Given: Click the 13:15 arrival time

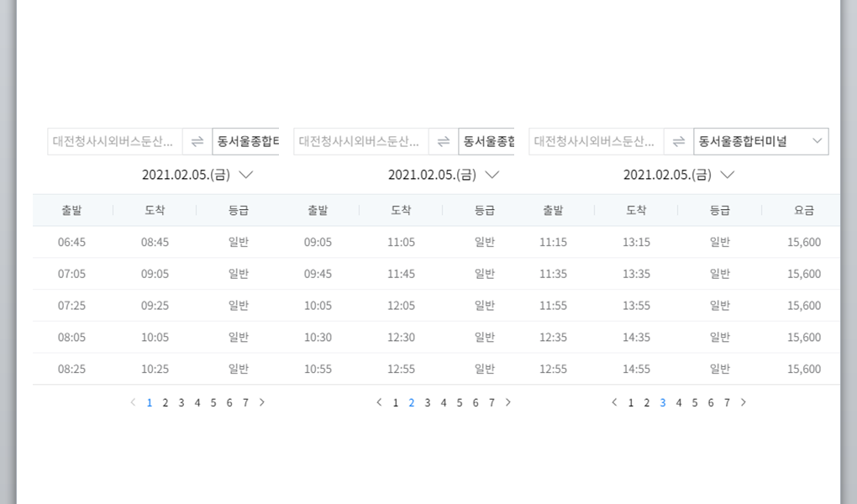Looking at the screenshot, I should pyautogui.click(x=636, y=242).
